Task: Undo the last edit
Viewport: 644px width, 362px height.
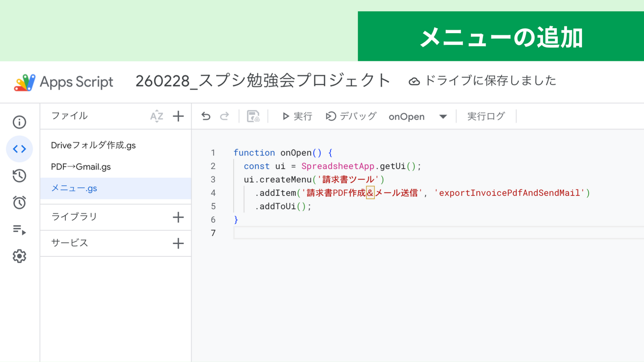Action: coord(206,116)
